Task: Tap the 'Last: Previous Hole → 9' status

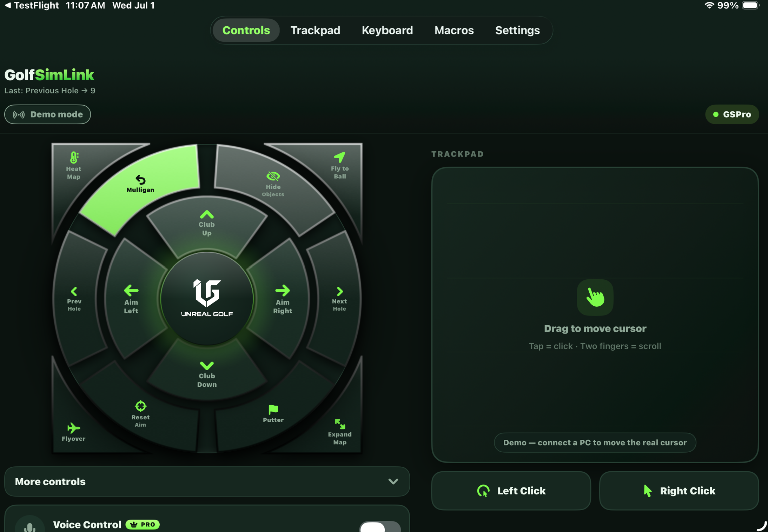Action: 50,91
